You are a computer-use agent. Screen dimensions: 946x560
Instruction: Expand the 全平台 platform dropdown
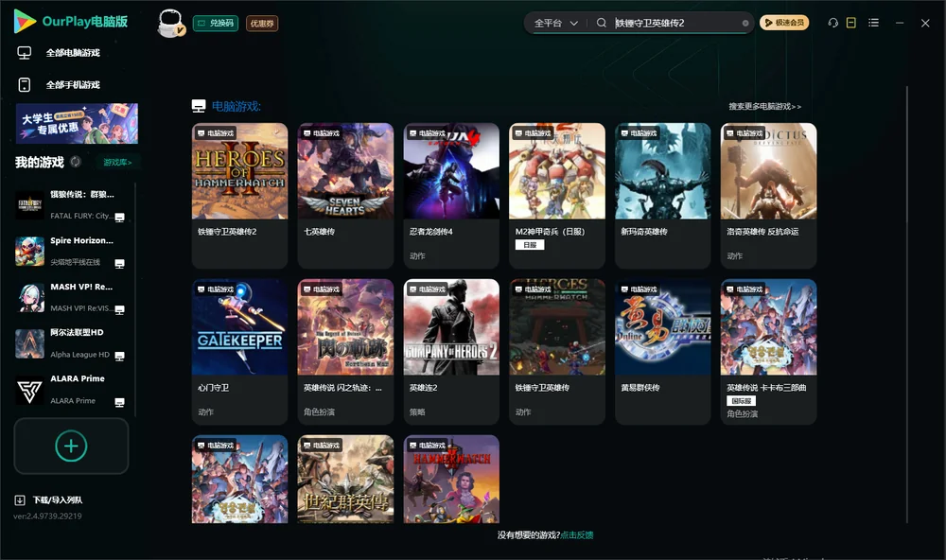555,23
